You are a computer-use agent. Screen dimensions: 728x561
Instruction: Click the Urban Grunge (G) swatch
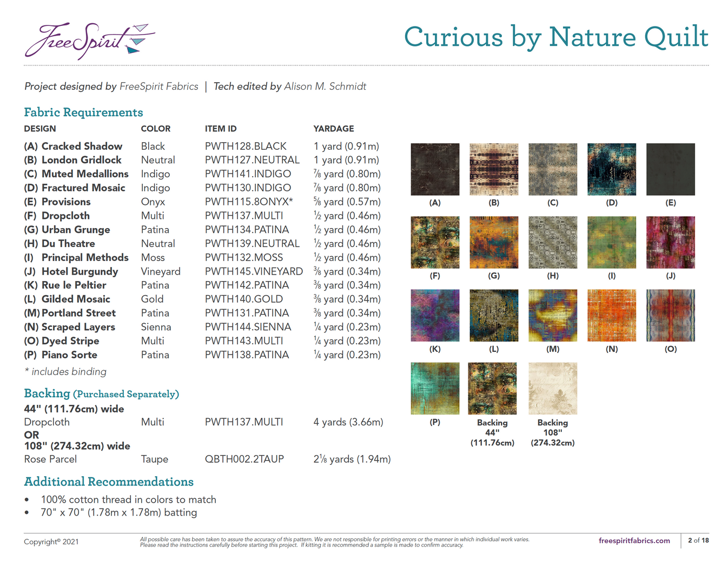click(494, 242)
